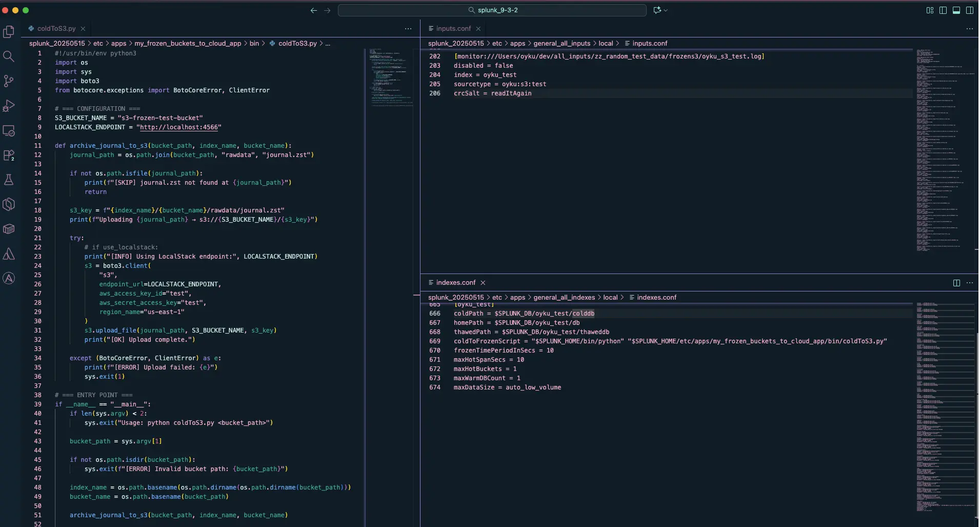Open the Docker container view
The image size is (980, 527).
coord(9,229)
